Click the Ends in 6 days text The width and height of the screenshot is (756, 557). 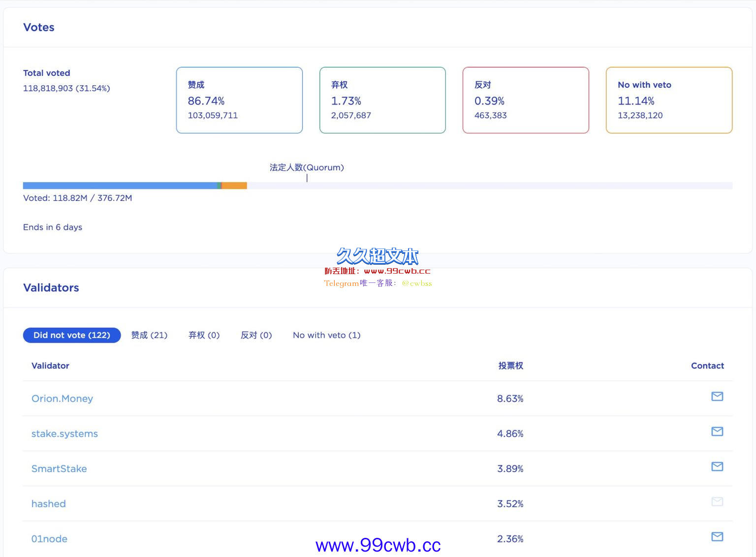click(53, 227)
